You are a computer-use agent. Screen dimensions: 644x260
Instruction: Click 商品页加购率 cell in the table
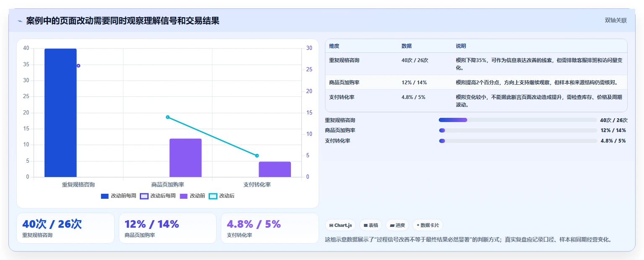(344, 83)
